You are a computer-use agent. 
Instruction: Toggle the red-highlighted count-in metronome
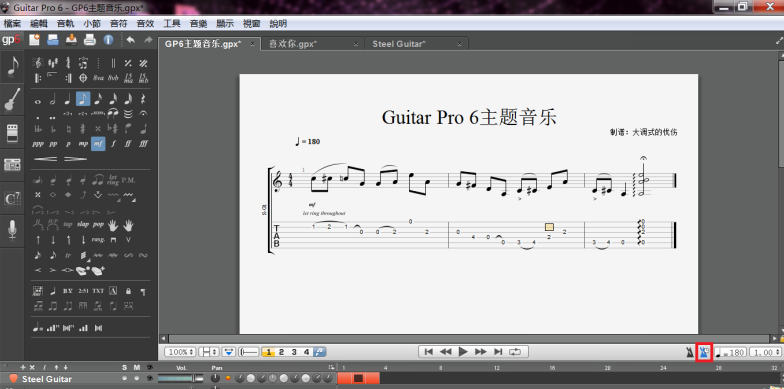coord(704,352)
